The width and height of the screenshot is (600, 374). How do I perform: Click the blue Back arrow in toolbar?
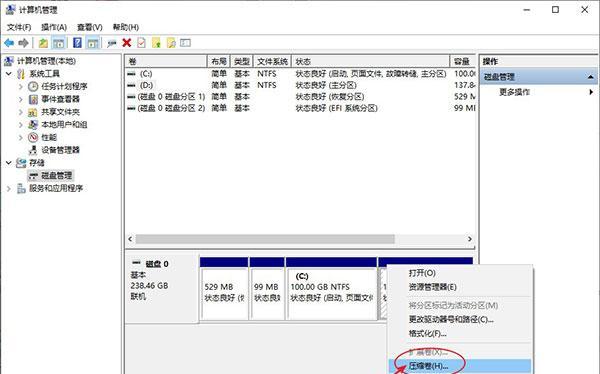coord(9,43)
